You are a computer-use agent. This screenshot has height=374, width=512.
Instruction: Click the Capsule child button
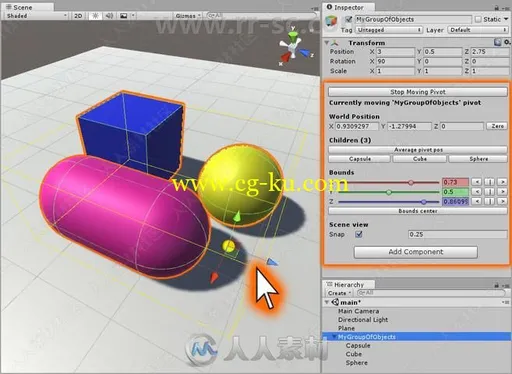point(359,159)
